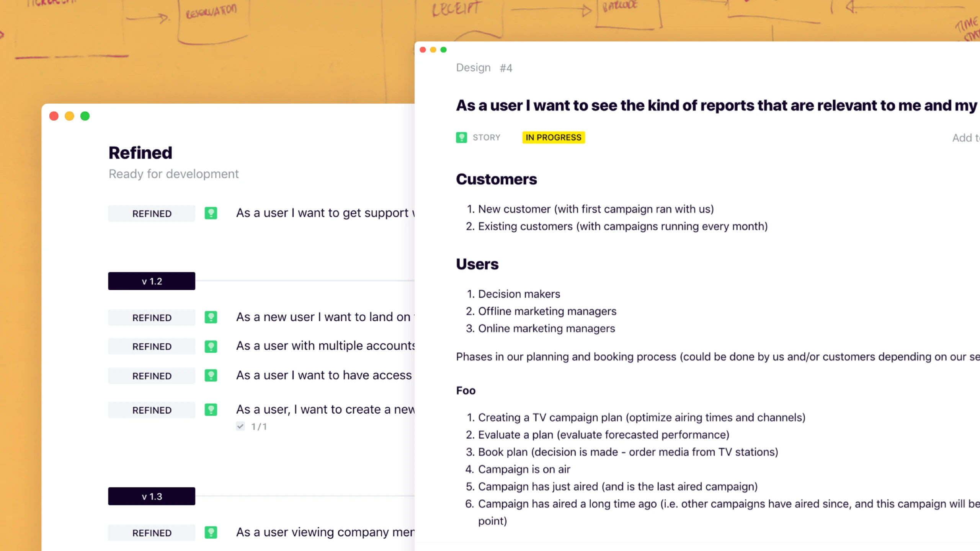Screen dimensions: 980x551
Task: Click the 1/1 checklist checkmark indicator
Action: (240, 426)
